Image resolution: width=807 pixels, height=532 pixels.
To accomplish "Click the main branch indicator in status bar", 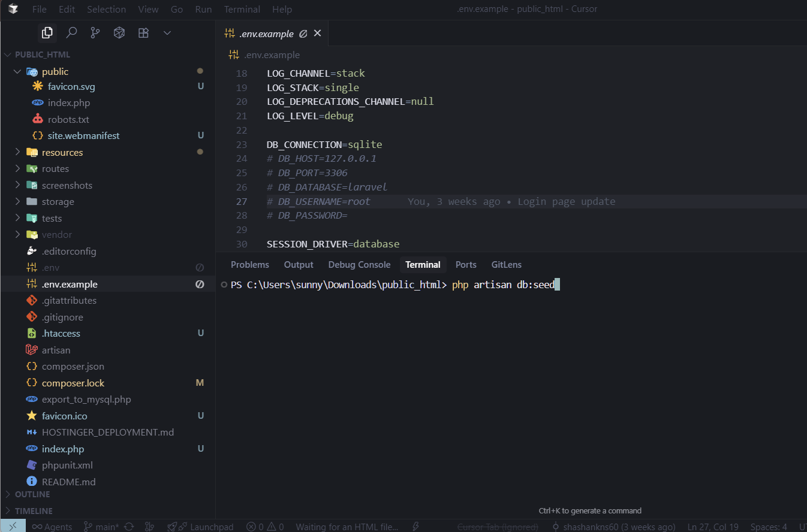I will pos(101,527).
